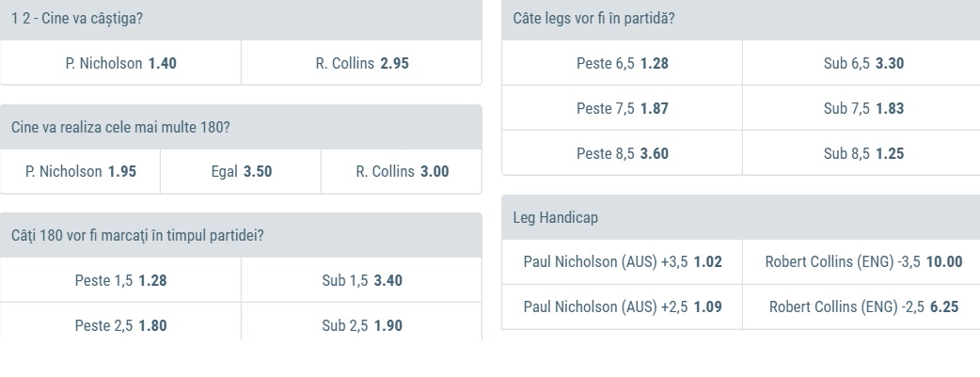
Task: Select R. Collins most 180s at 3.00
Action: (x=402, y=172)
